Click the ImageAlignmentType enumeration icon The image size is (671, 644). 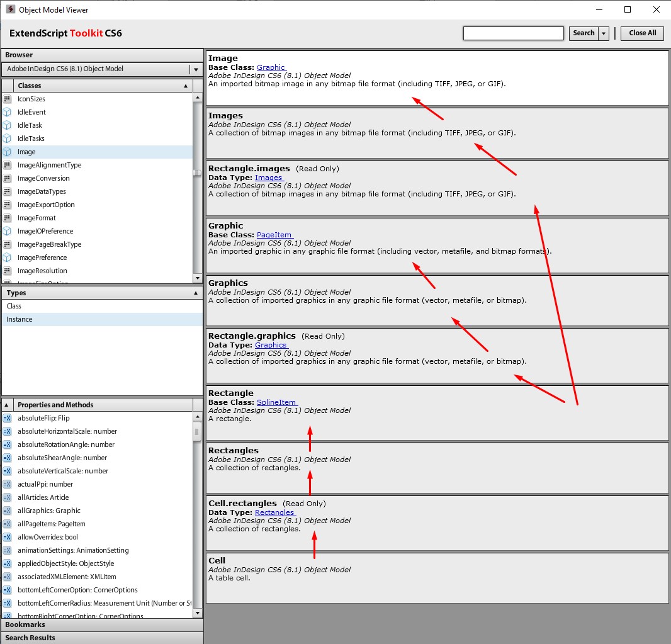[x=7, y=165]
